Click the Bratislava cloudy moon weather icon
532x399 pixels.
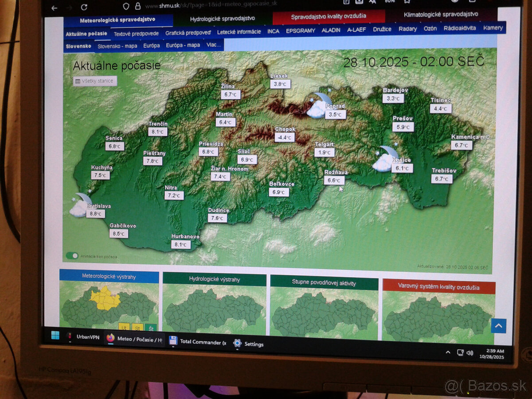(x=80, y=205)
